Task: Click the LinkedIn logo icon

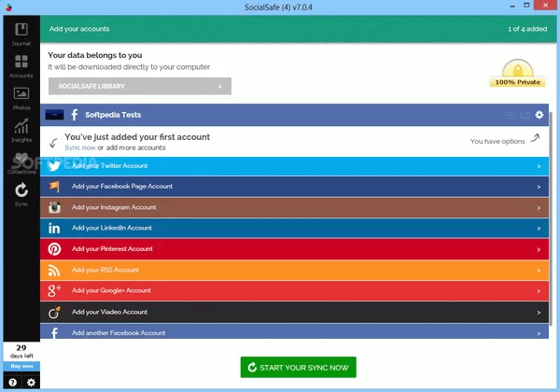Action: [54, 228]
